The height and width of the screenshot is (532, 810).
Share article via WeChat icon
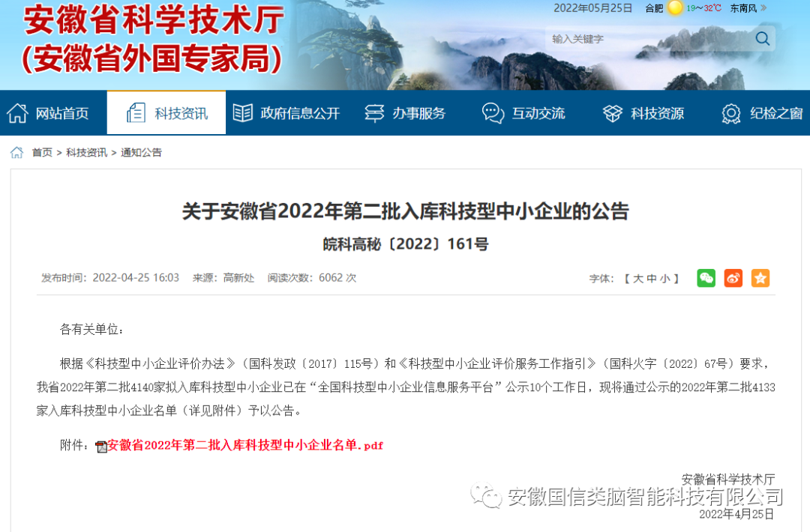click(706, 278)
